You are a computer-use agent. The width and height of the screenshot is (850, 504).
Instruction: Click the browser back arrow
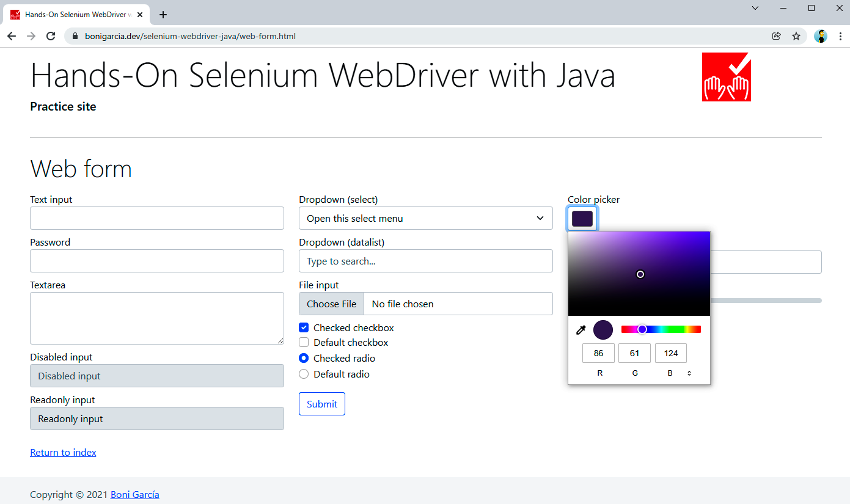click(x=12, y=36)
